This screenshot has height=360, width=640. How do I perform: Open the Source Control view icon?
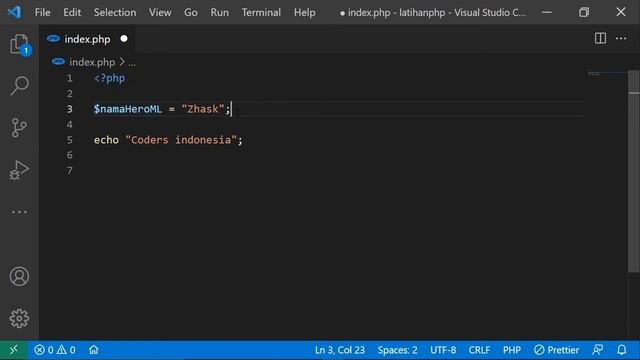19,128
